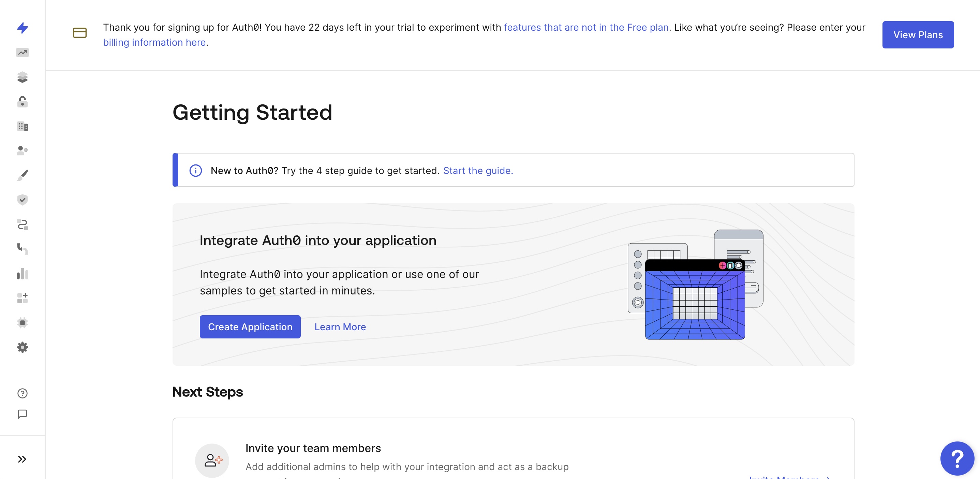The height and width of the screenshot is (479, 980).
Task: Open Security from the shield sidebar icon
Action: point(23,200)
